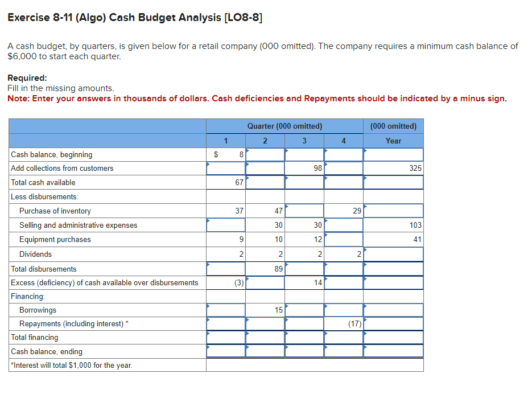
Task: Click the empty Quarter 1 total financing cell
Action: [225, 337]
